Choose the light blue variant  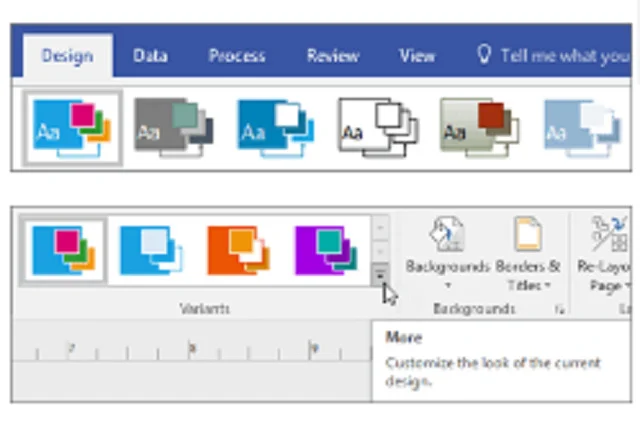(x=151, y=250)
